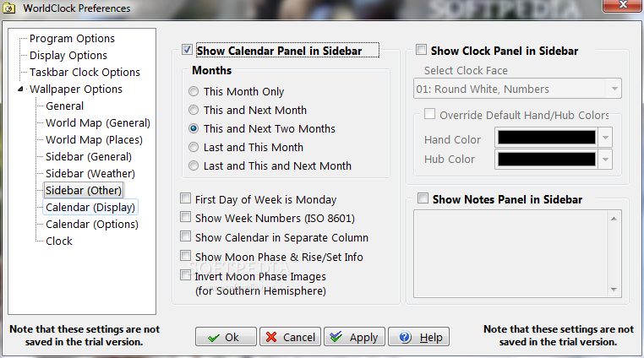
Task: Collapse the Wallpaper Options tree node
Action: 20,89
